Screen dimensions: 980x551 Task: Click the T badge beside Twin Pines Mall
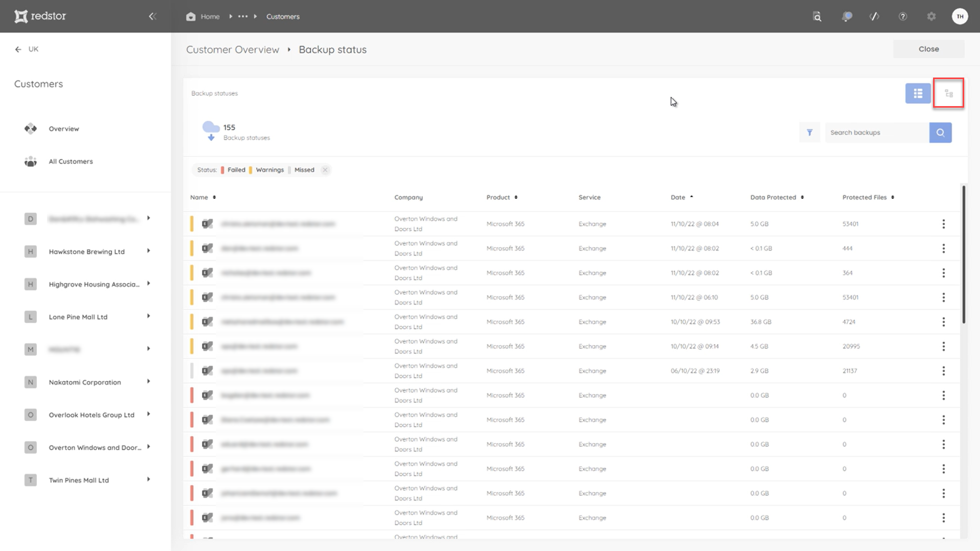(x=31, y=480)
